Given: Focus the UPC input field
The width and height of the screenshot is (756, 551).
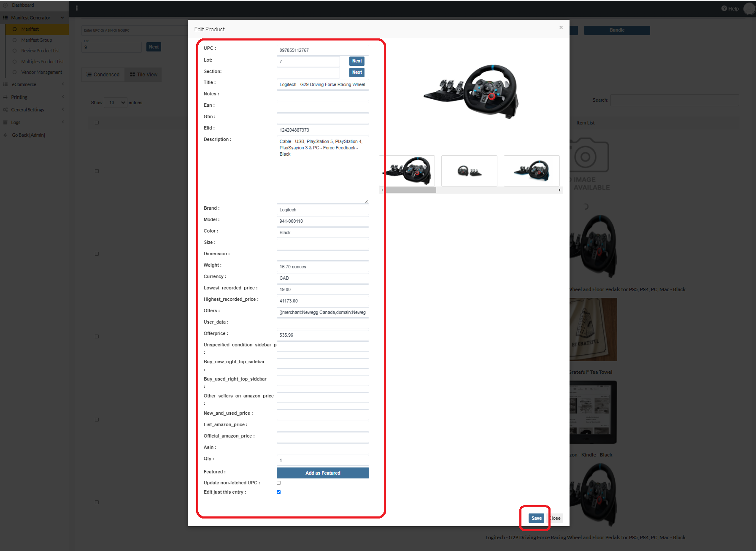Looking at the screenshot, I should tap(323, 50).
